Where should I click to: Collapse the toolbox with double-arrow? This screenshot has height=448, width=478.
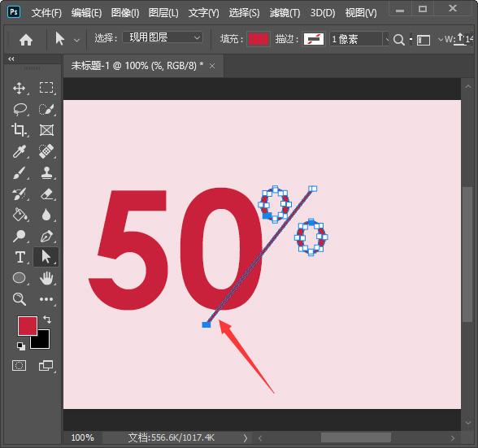tap(11, 59)
